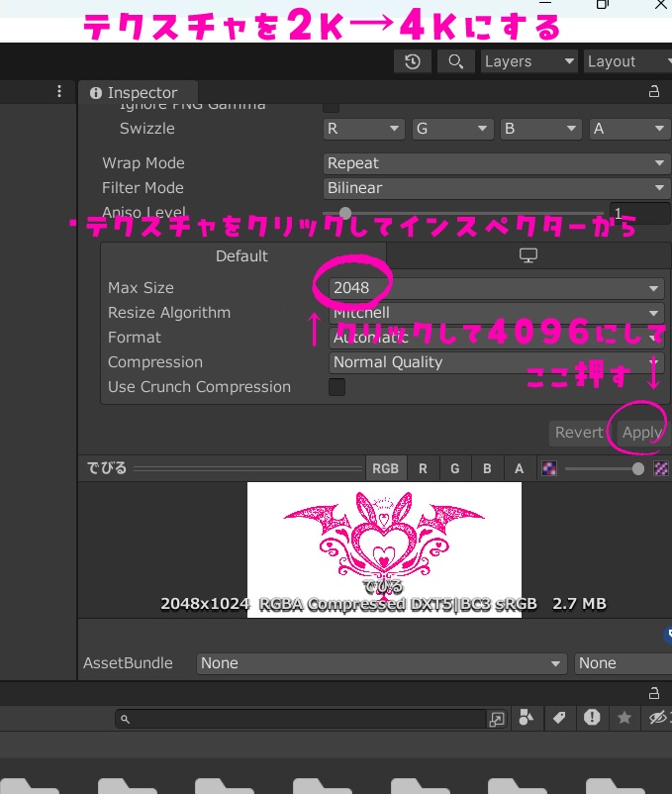Viewport: 672px width, 794px height.
Task: Show only the A alpha channel preview
Action: 519,468
